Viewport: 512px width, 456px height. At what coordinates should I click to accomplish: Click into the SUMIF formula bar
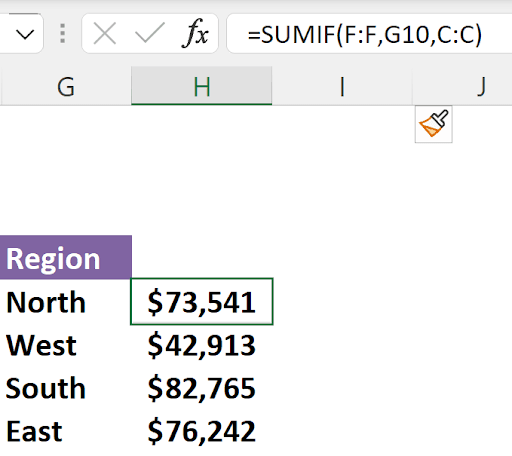tap(369, 33)
